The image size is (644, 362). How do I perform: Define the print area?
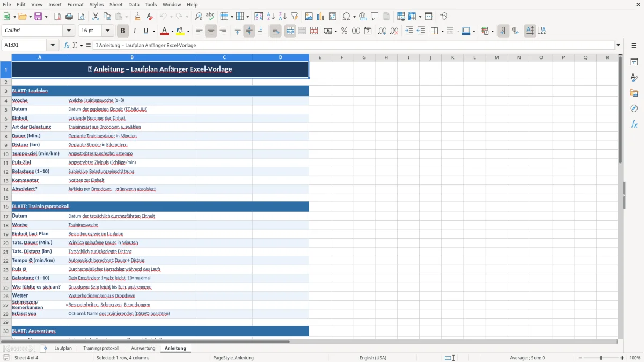tap(401, 17)
